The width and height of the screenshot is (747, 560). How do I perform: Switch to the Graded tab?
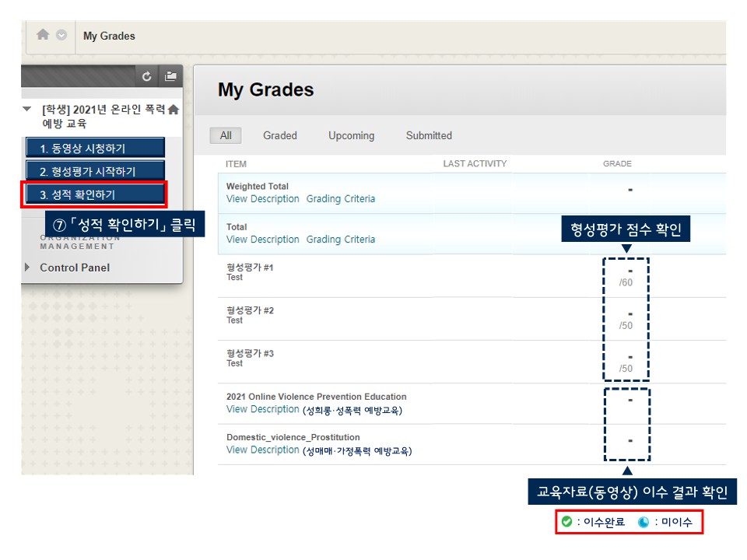click(279, 135)
